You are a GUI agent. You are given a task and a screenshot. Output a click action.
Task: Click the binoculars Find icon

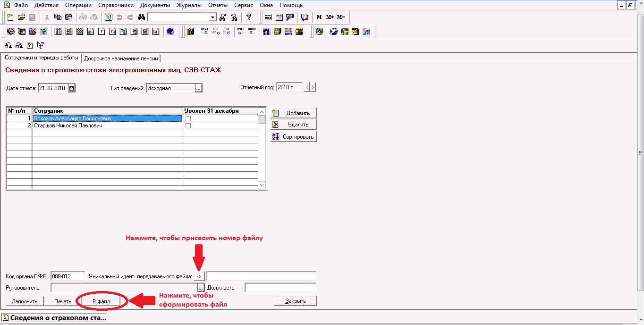click(141, 17)
